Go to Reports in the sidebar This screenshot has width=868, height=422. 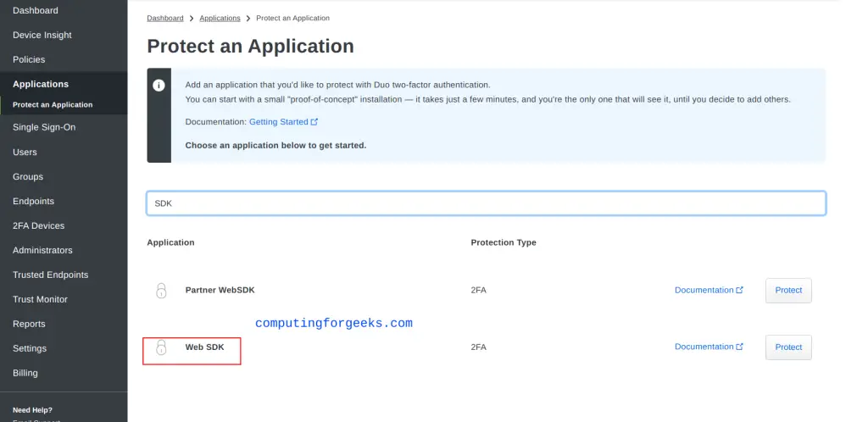coord(29,324)
